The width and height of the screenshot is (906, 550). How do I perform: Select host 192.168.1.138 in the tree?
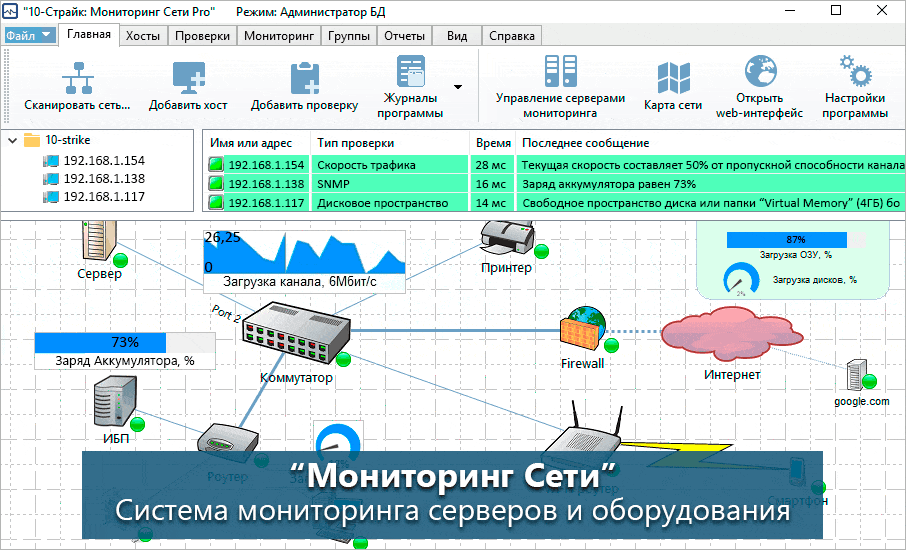(x=104, y=178)
